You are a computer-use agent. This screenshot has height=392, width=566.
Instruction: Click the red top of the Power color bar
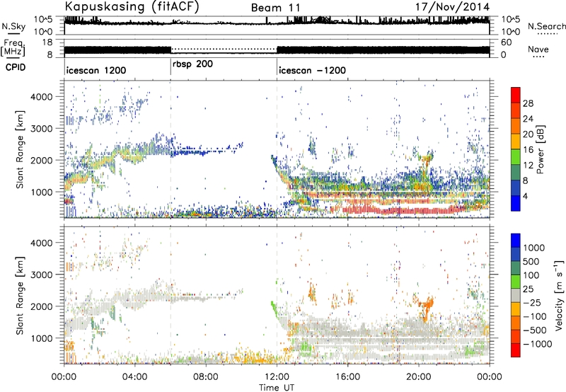516,94
